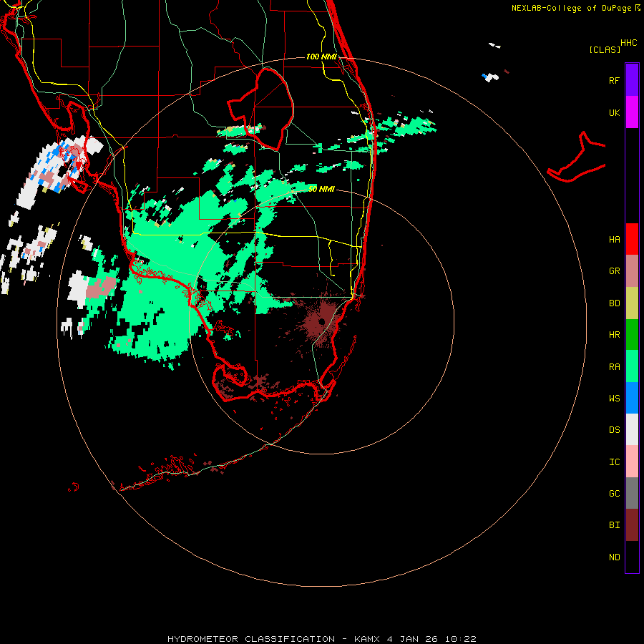
Task: Click the BI legend label
Action: 614,525
